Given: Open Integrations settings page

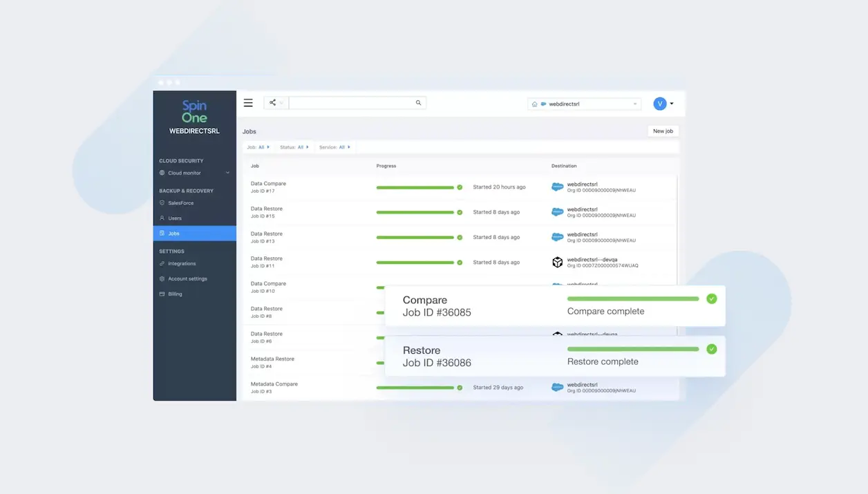Looking at the screenshot, I should coord(182,264).
